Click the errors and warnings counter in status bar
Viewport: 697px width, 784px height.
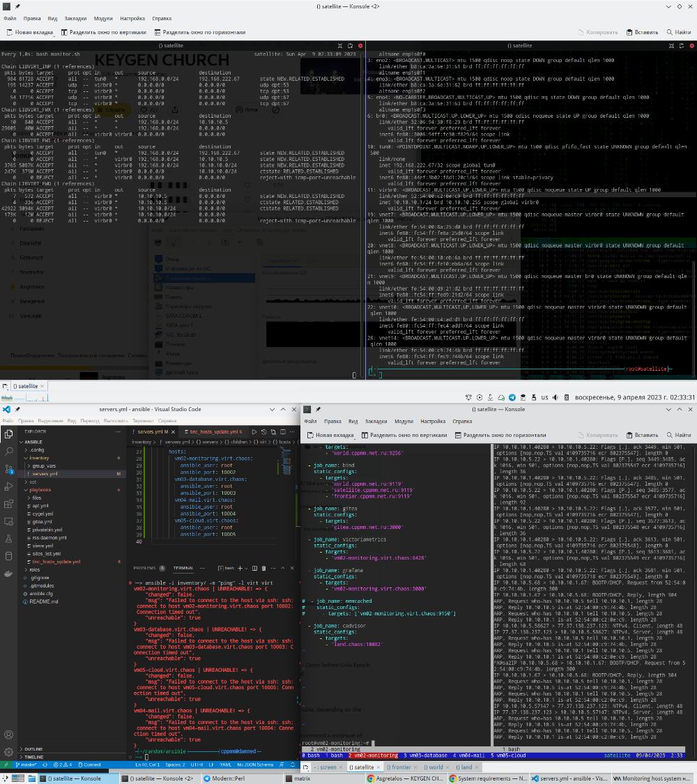[63, 764]
